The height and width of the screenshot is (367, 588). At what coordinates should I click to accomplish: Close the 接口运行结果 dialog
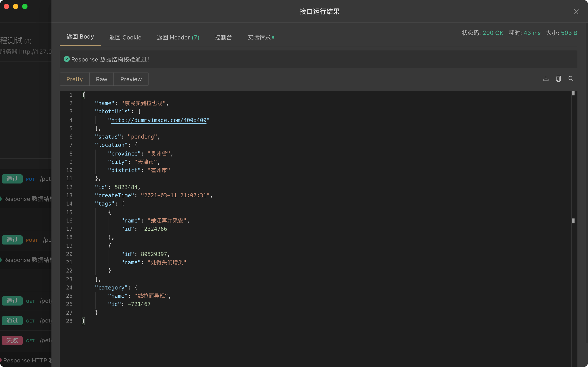tap(576, 12)
